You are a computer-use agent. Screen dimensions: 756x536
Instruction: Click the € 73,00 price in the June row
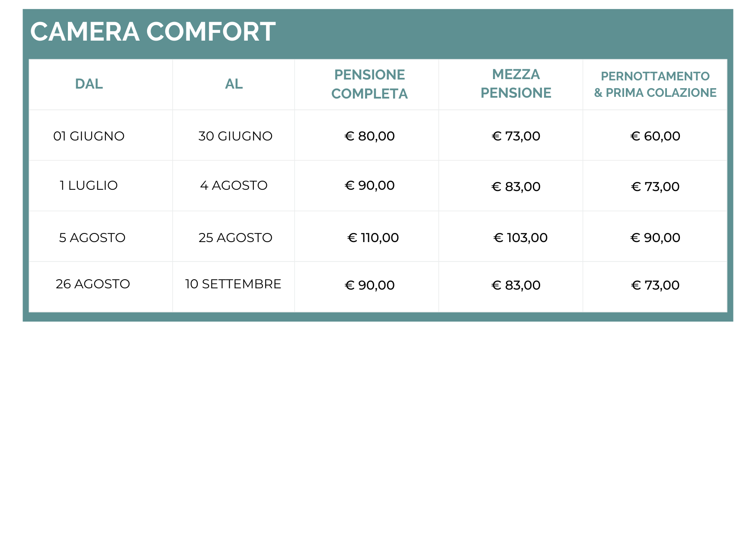516,136
